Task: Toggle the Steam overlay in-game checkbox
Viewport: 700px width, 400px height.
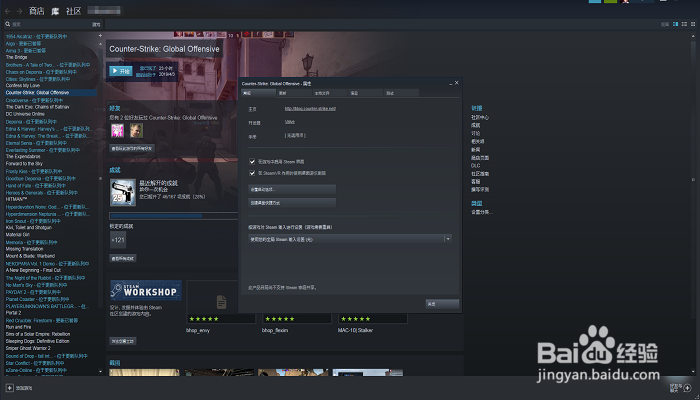Action: tap(252, 162)
